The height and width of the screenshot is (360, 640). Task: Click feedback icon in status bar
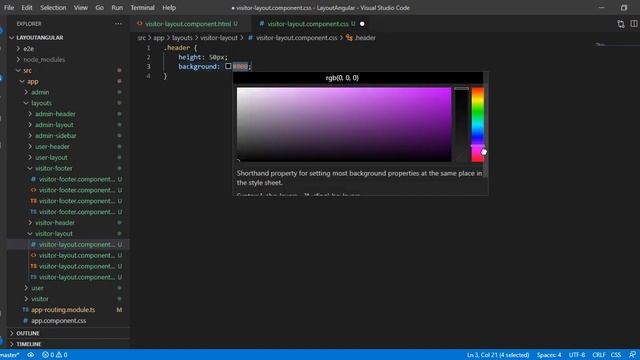[632, 355]
